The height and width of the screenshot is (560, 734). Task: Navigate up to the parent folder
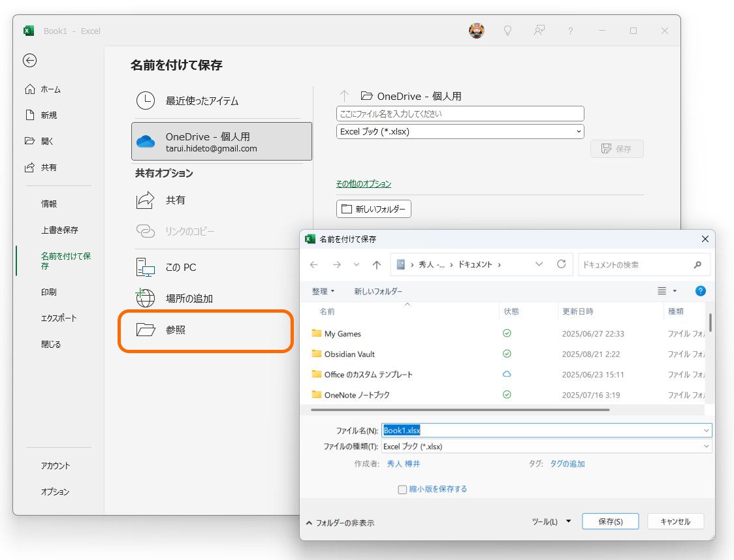click(376, 264)
